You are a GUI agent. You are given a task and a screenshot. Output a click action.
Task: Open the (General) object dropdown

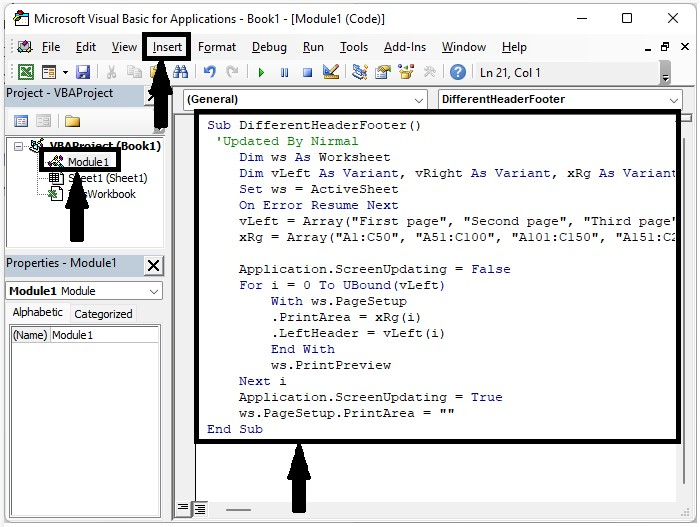click(x=305, y=99)
